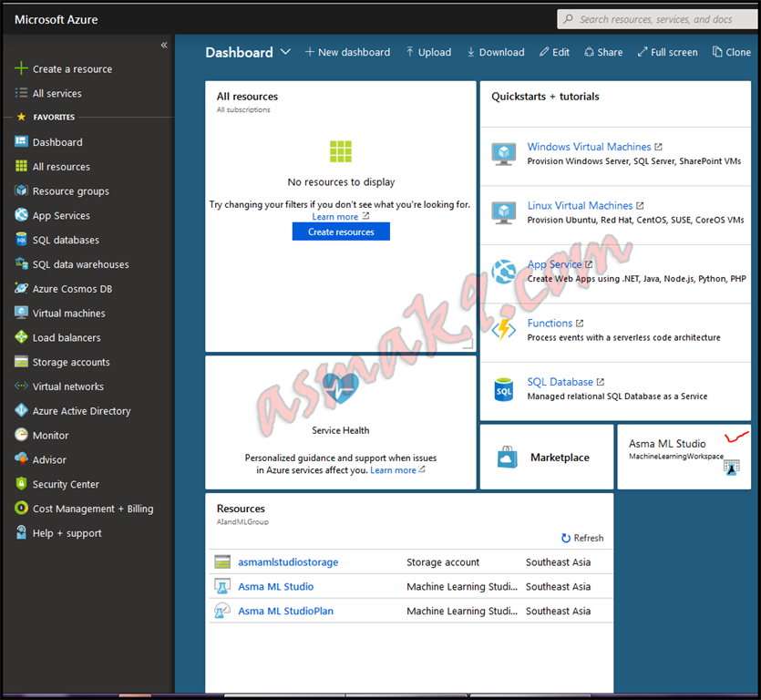Refresh the Resources list
Viewport: 761px width, 700px height.
[581, 538]
